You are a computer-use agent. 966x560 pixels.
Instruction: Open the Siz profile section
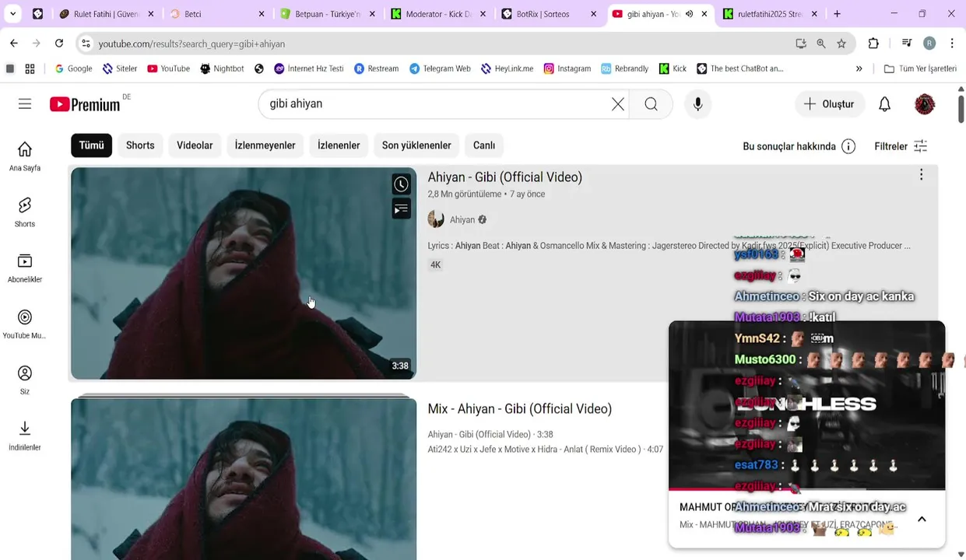(25, 380)
